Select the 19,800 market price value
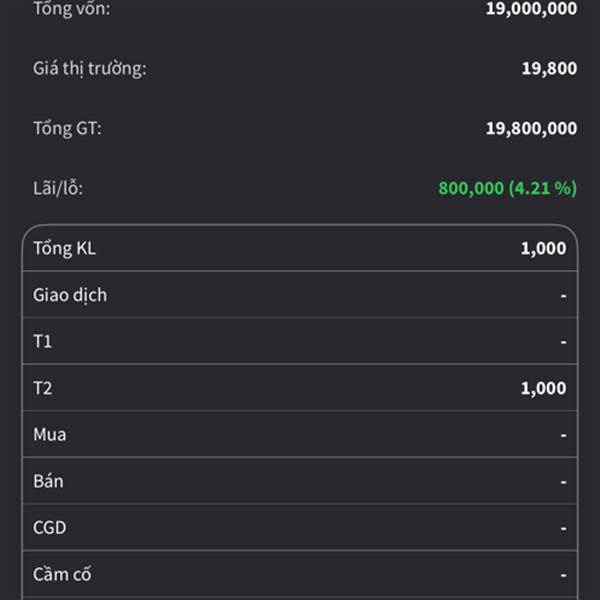This screenshot has width=600, height=600. point(549,69)
